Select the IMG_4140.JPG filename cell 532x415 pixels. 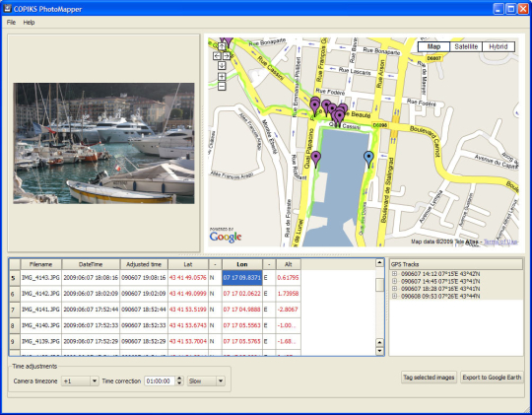41,325
